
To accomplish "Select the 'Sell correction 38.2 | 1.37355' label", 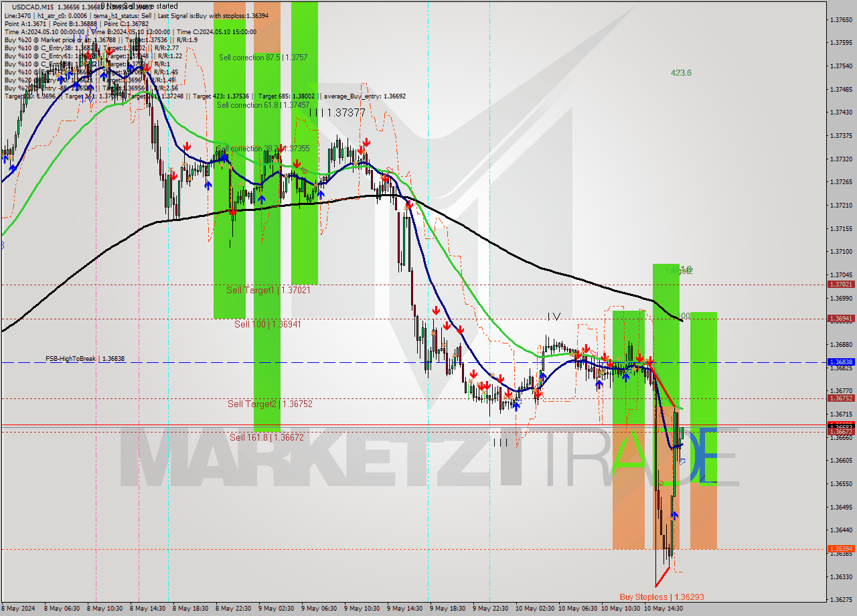I will click(x=263, y=149).
